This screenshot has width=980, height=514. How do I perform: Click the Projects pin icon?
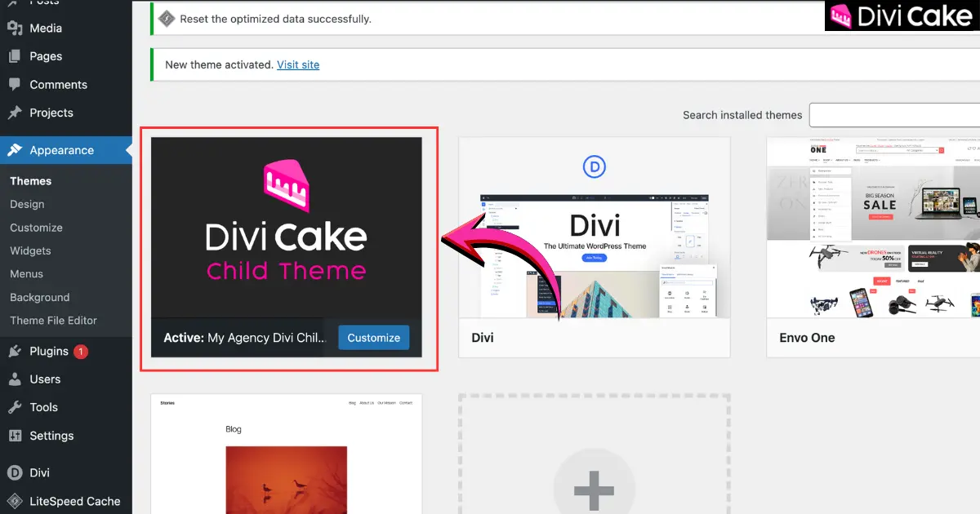point(15,113)
